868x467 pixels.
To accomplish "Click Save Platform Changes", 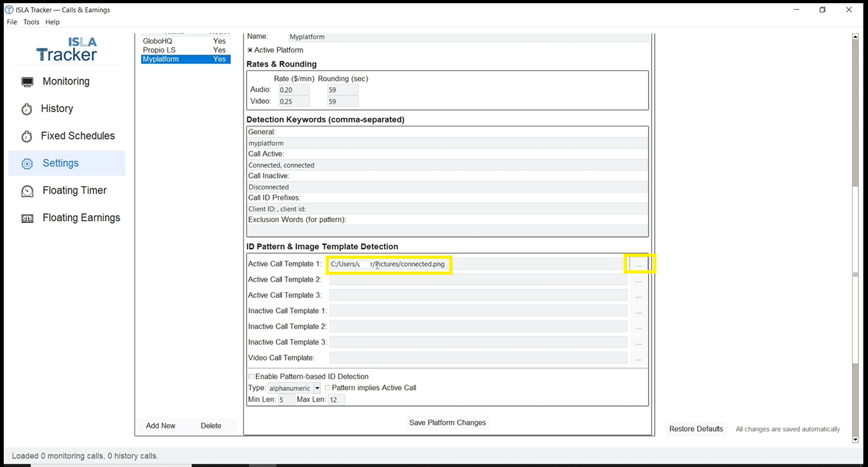I will point(447,422).
